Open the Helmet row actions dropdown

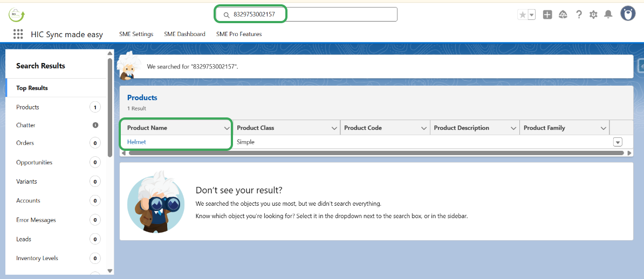[618, 142]
